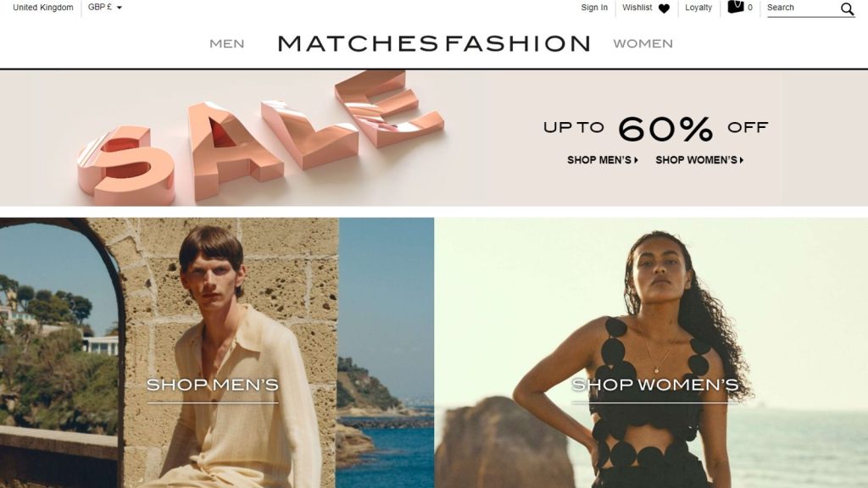Click the arrow beside Shop Women's sale
Viewport: 868px width, 488px height.
click(x=741, y=160)
